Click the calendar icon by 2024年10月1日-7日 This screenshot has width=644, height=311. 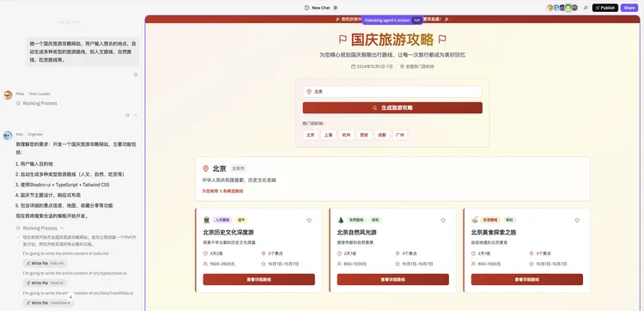353,66
